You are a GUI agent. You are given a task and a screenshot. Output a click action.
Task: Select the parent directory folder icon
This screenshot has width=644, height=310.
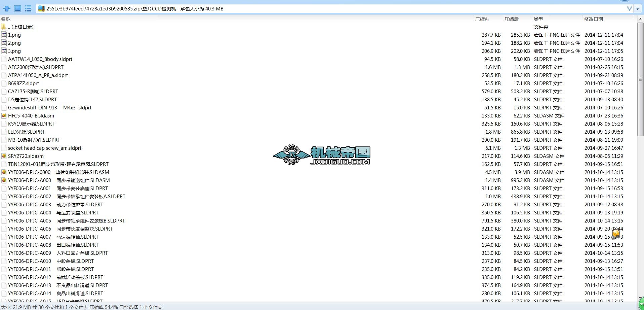(4, 27)
